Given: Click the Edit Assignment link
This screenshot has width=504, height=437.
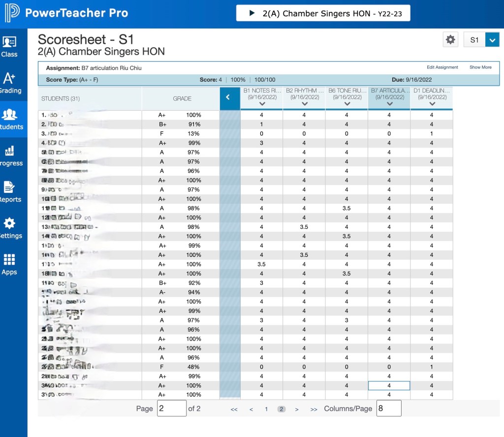Looking at the screenshot, I should (442, 67).
